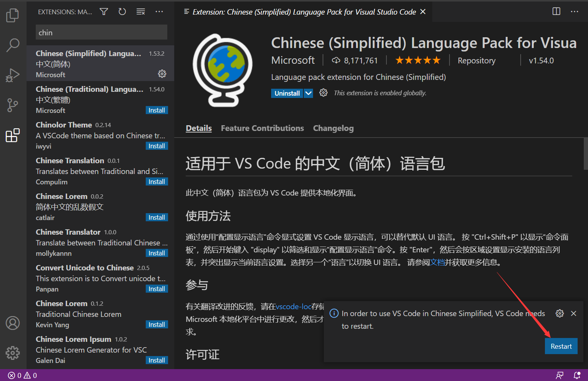Open the Search view in activity bar
Screen dimensions: 588x381
(13, 45)
